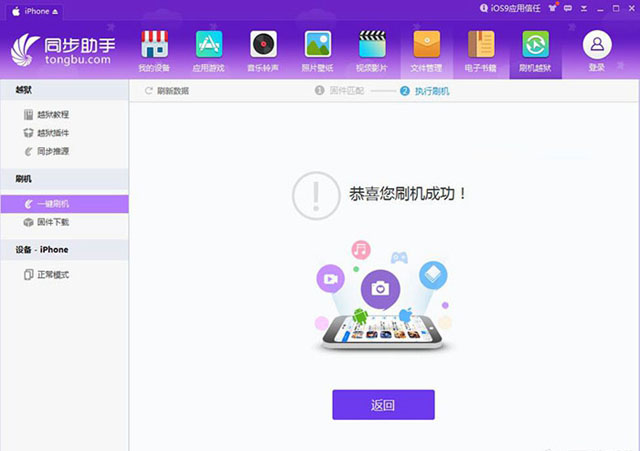Click the phone illustration image
The width and height of the screenshot is (640, 451).
click(x=382, y=296)
